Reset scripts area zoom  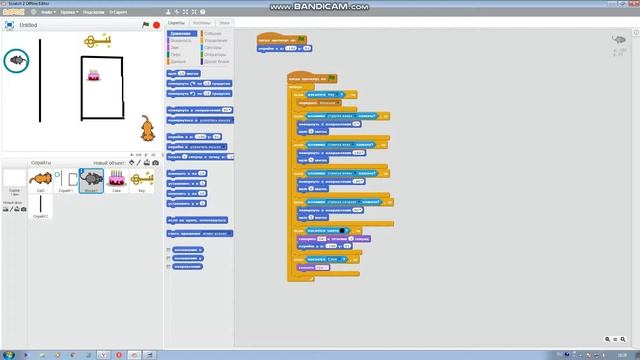tap(615, 339)
